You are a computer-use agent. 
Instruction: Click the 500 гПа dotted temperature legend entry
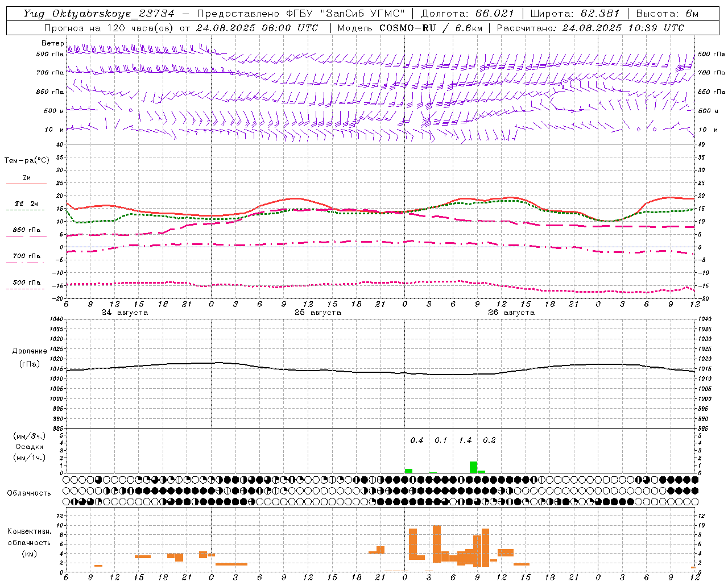(x=27, y=282)
